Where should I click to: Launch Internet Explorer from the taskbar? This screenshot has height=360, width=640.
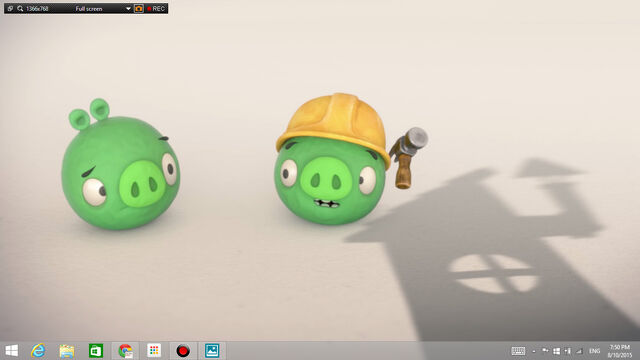(38, 351)
